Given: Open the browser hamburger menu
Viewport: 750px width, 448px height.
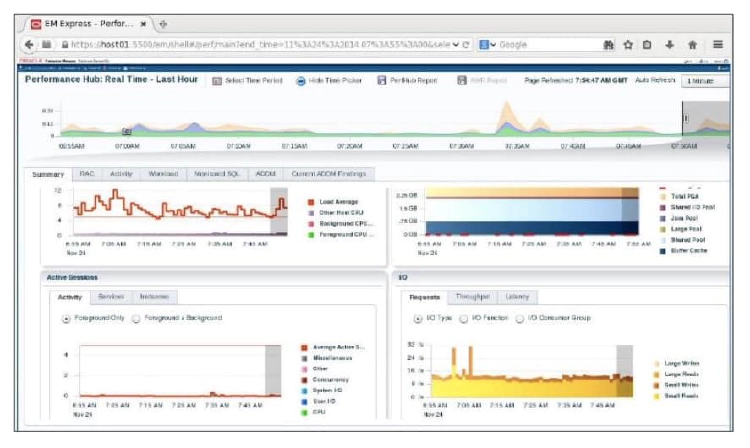Looking at the screenshot, I should tap(718, 44).
